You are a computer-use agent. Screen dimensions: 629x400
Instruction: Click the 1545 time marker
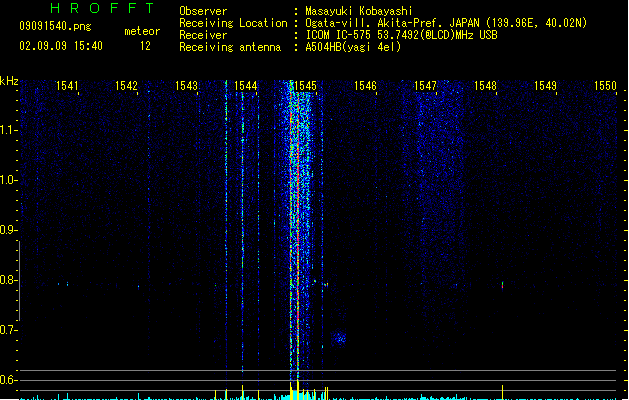(x=306, y=86)
